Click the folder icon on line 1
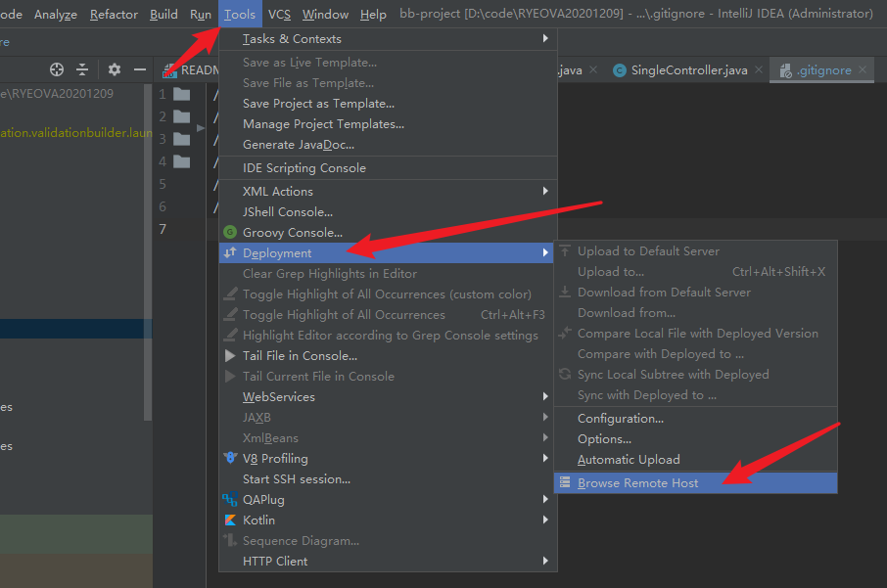887x588 pixels. [181, 94]
